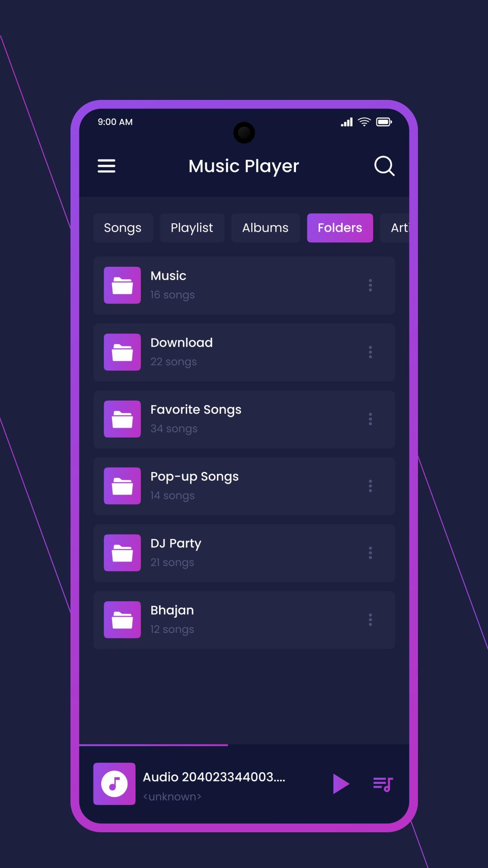This screenshot has height=868, width=488.
Task: Open more options for DJ Party
Action: pyautogui.click(x=371, y=553)
